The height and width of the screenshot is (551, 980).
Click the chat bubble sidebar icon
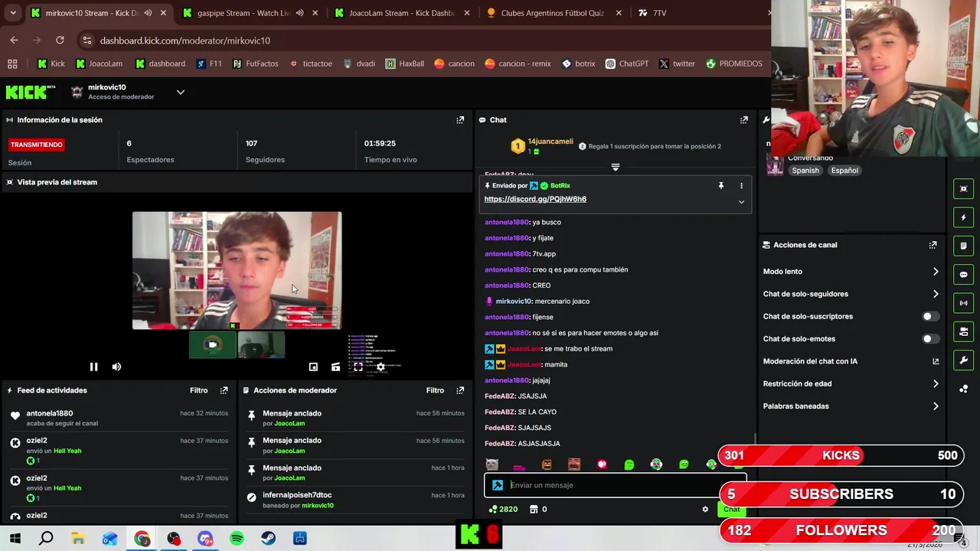(964, 274)
